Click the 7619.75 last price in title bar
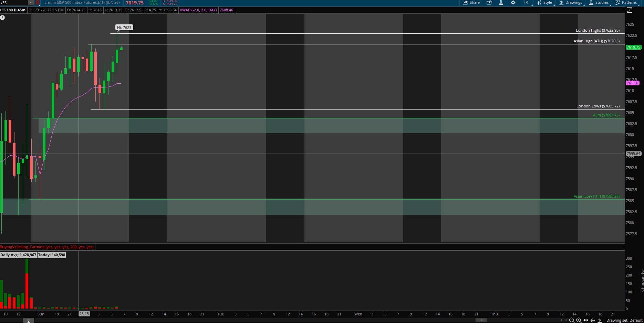The width and height of the screenshot is (644, 323). (135, 2)
